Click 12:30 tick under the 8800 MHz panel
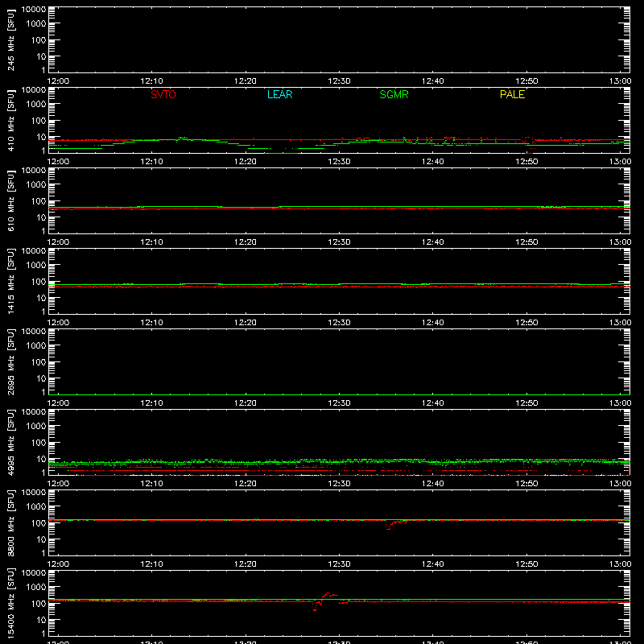Image resolution: width=644 pixels, height=644 pixels. [339, 564]
